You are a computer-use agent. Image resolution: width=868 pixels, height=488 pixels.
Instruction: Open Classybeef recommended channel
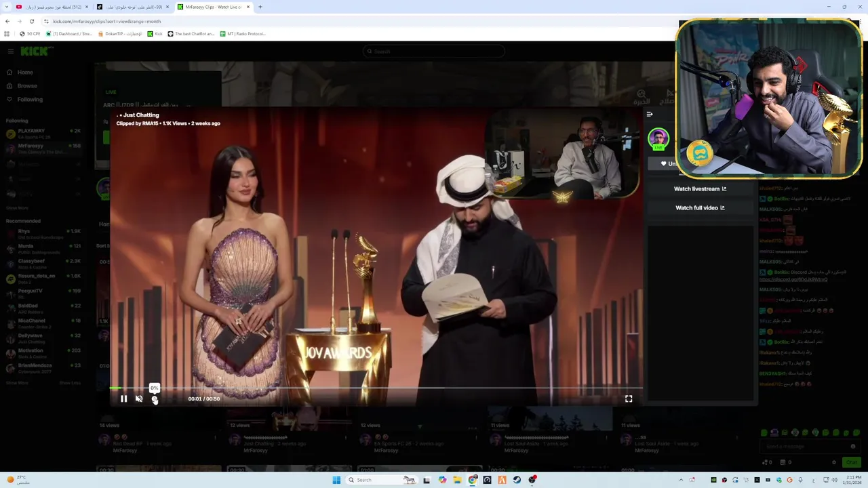[43, 264]
